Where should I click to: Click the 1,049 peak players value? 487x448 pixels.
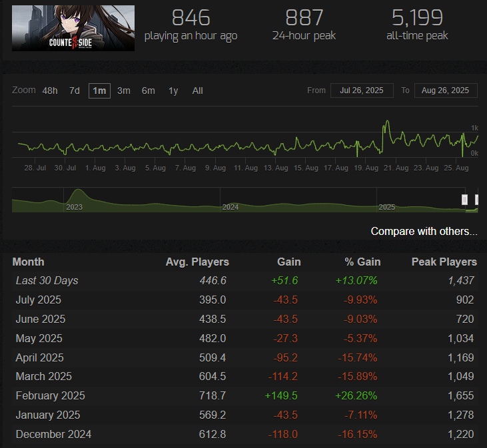pos(461,376)
